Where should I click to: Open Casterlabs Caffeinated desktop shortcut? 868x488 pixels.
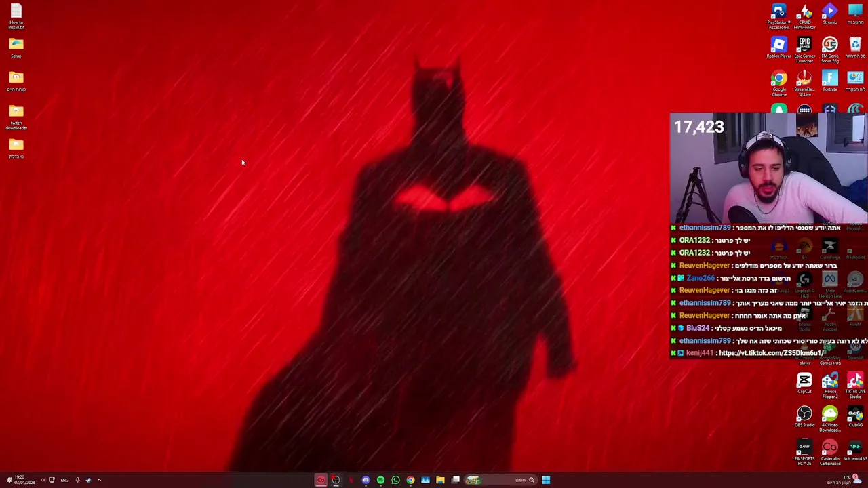click(830, 453)
